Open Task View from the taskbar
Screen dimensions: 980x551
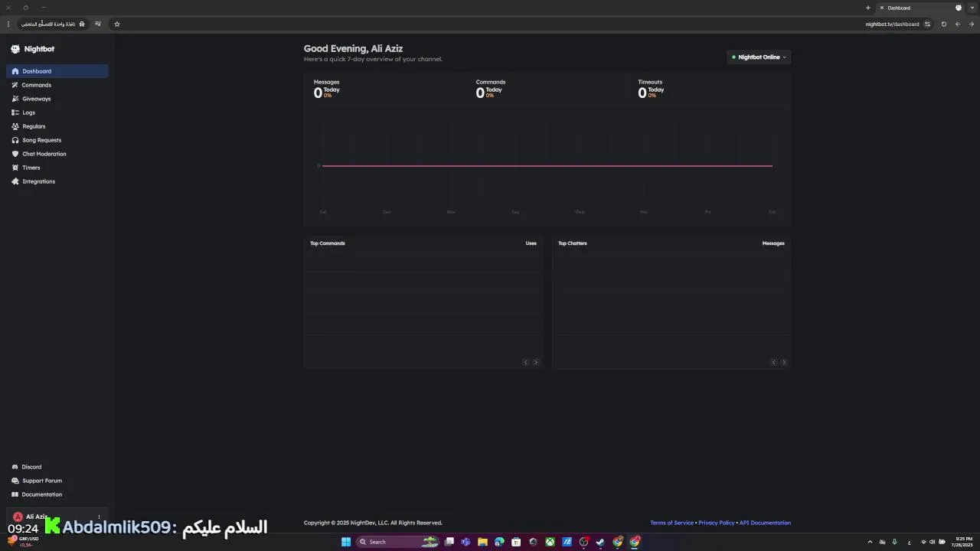[449, 542]
